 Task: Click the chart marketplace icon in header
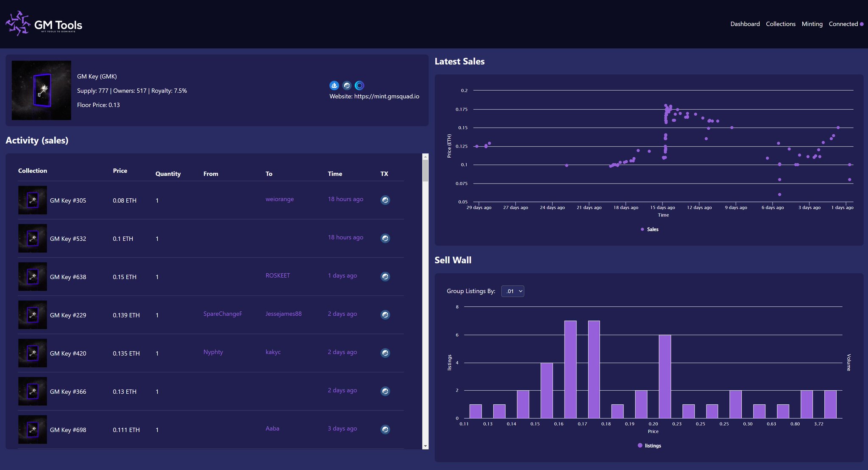(347, 85)
